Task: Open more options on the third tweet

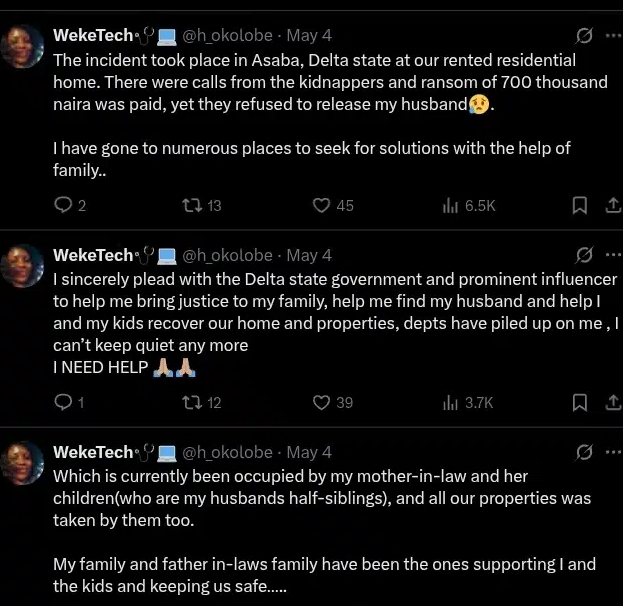Action: [x=612, y=452]
